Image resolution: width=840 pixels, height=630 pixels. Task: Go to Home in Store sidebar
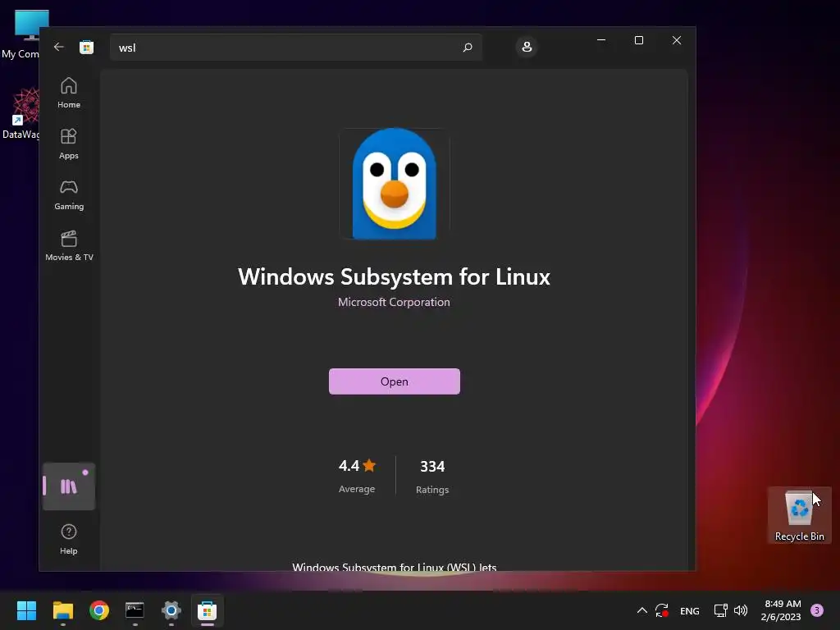[x=69, y=94]
